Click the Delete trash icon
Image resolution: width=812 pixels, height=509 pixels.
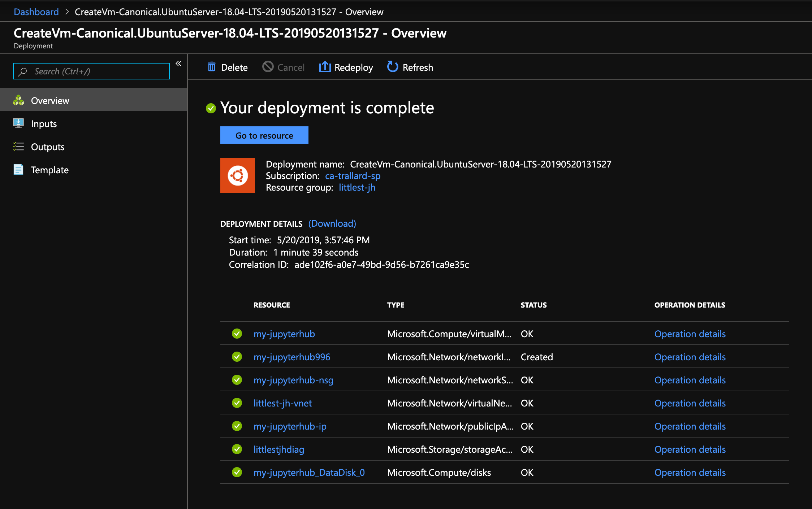[x=212, y=67]
